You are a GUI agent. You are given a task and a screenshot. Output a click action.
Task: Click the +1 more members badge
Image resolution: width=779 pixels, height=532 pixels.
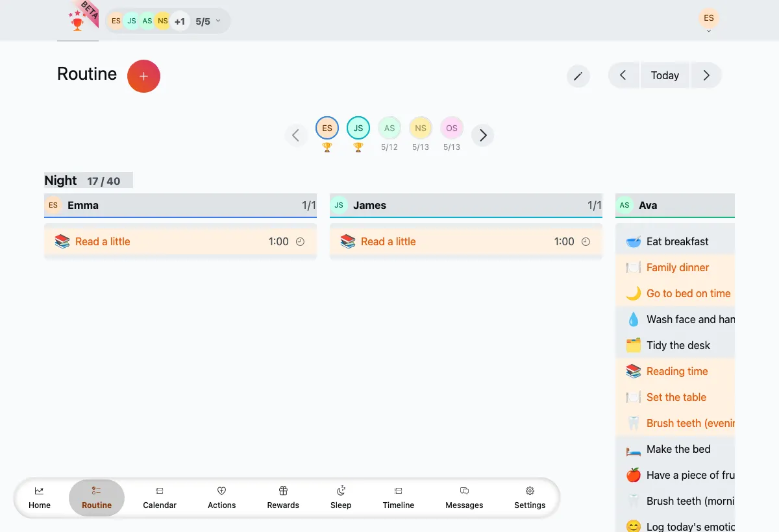coord(179,21)
